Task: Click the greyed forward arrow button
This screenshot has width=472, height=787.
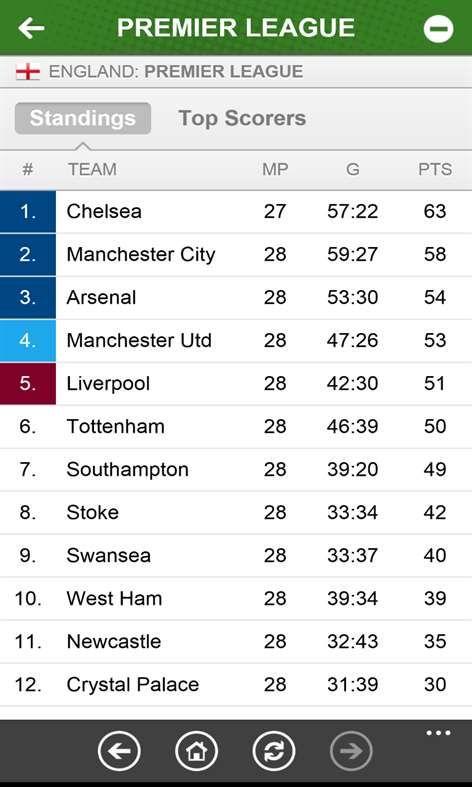Action: point(351,751)
